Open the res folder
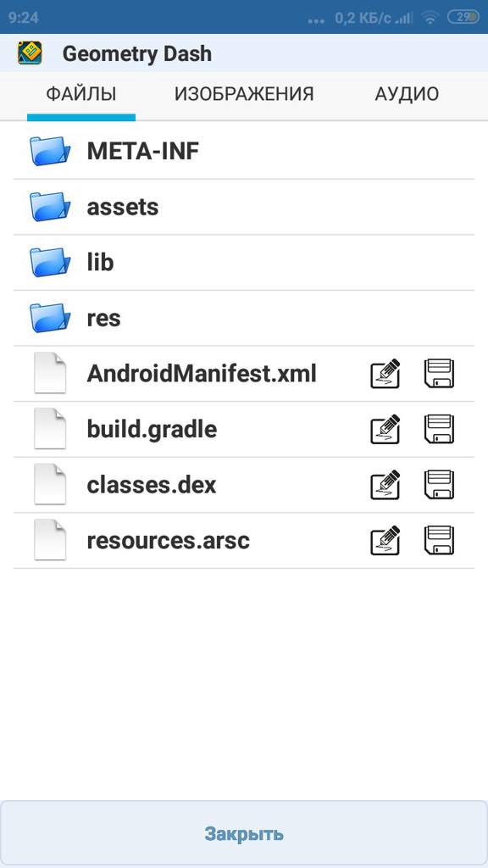The height and width of the screenshot is (868, 488). [x=244, y=319]
